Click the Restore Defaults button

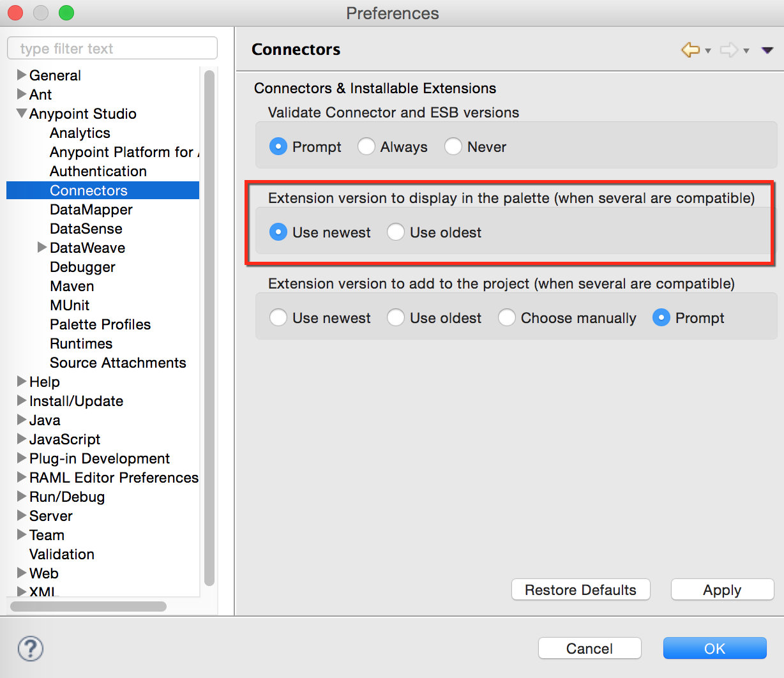click(580, 590)
